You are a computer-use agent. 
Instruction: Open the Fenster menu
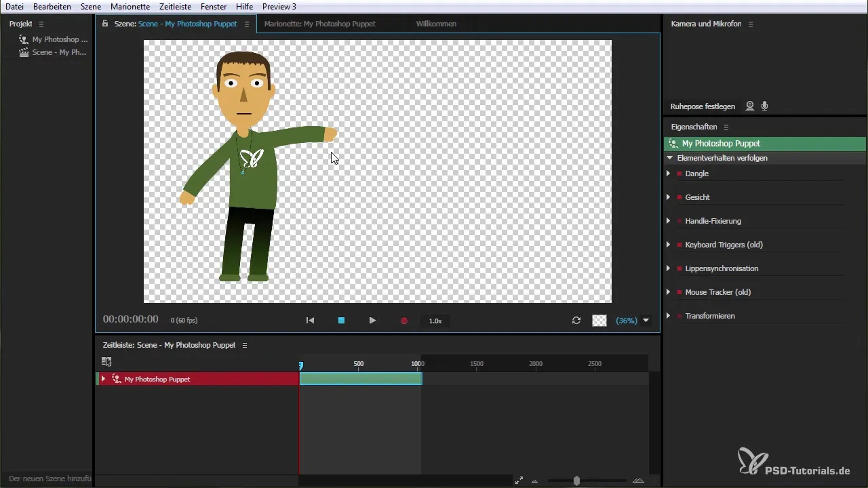[x=213, y=6]
